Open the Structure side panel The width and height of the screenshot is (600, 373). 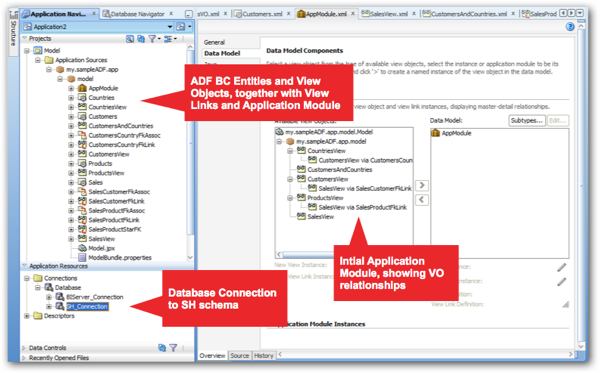(x=13, y=34)
